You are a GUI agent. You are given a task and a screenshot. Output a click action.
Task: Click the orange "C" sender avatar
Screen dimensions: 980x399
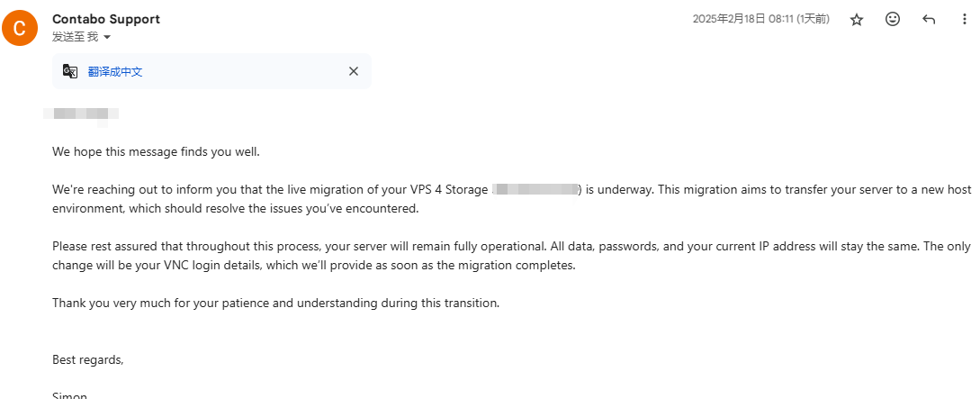click(20, 28)
